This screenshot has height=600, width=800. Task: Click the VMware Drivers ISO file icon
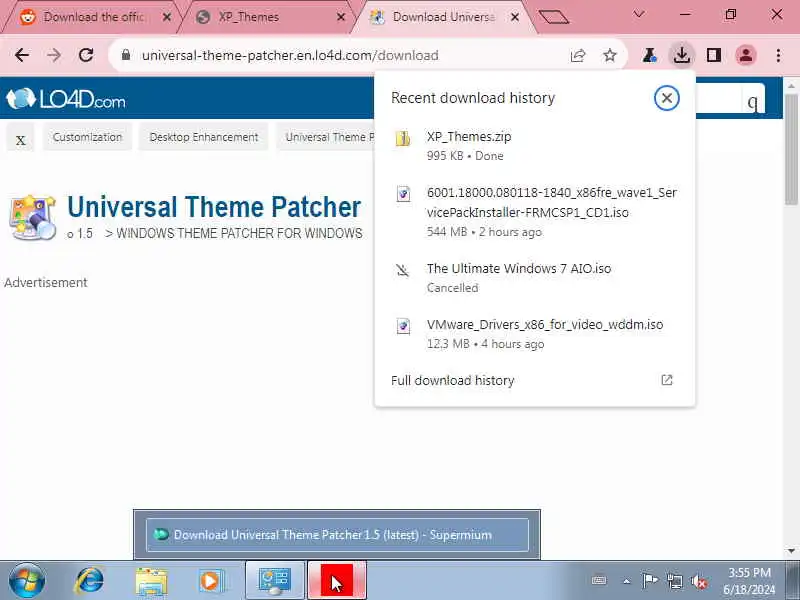[x=403, y=326]
